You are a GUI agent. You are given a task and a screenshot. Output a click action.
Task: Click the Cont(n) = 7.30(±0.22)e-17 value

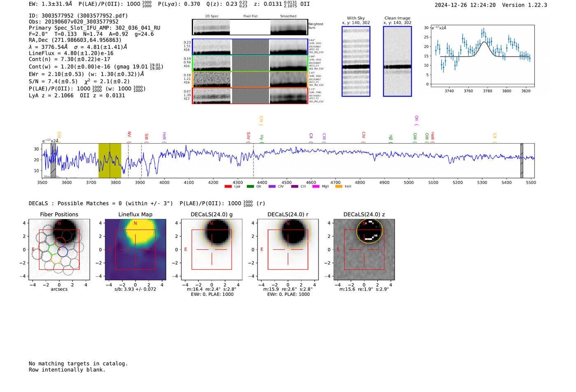click(70, 59)
